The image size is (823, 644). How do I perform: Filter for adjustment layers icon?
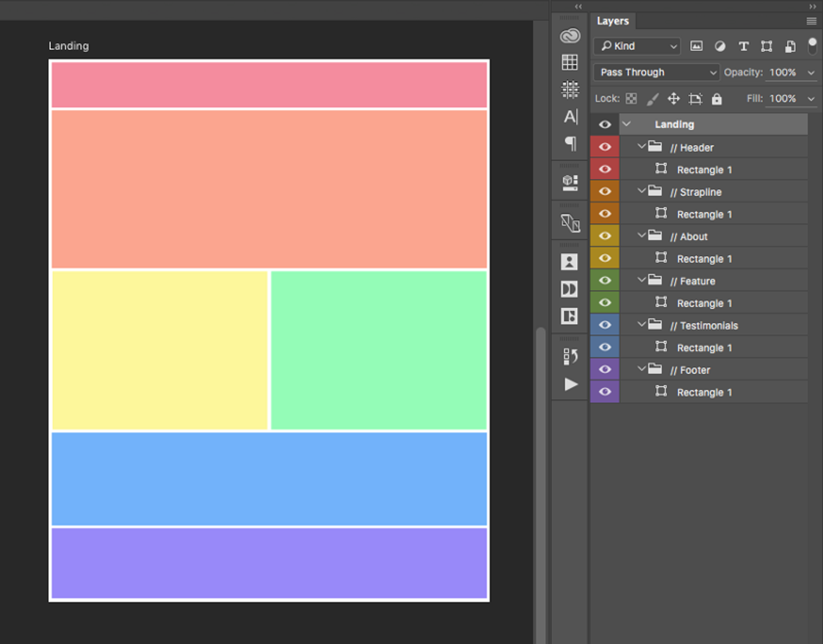pos(720,46)
